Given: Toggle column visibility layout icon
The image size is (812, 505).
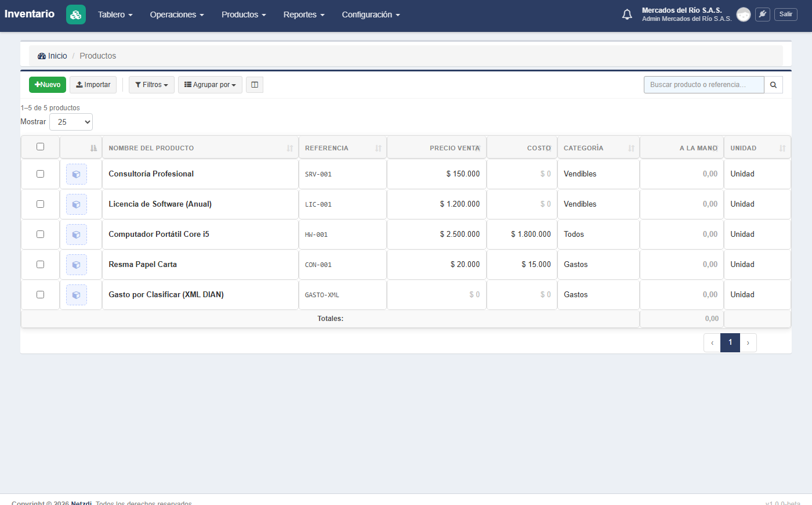Looking at the screenshot, I should tap(255, 85).
